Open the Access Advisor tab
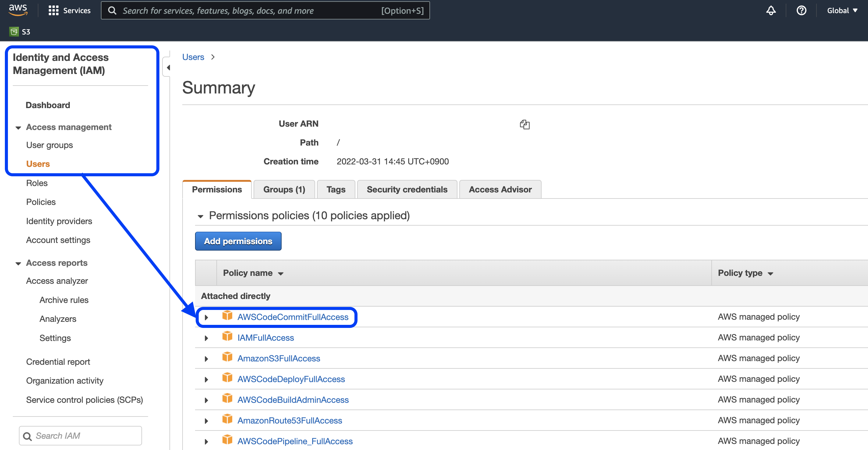 500,189
